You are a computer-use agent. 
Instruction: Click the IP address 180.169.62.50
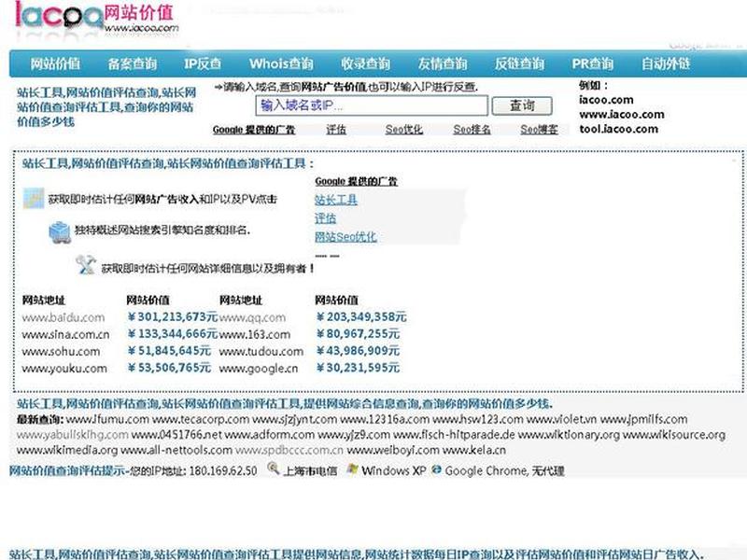point(223,471)
